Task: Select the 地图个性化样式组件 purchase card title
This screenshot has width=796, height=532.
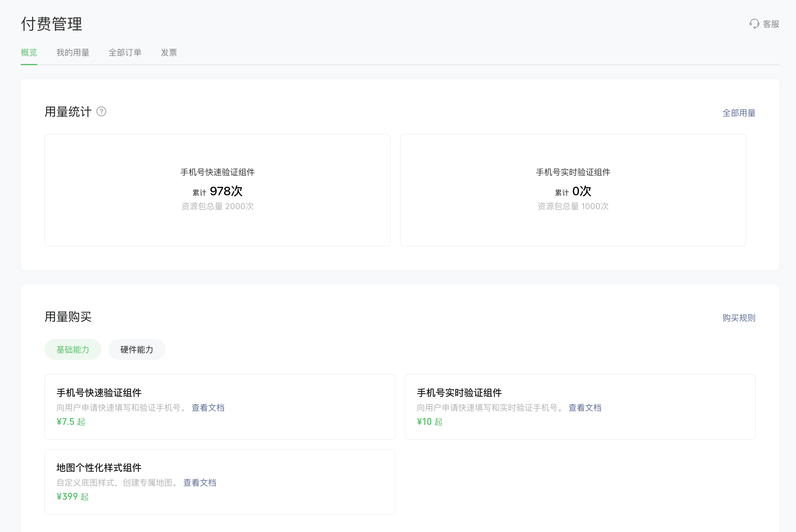Action: [99, 468]
